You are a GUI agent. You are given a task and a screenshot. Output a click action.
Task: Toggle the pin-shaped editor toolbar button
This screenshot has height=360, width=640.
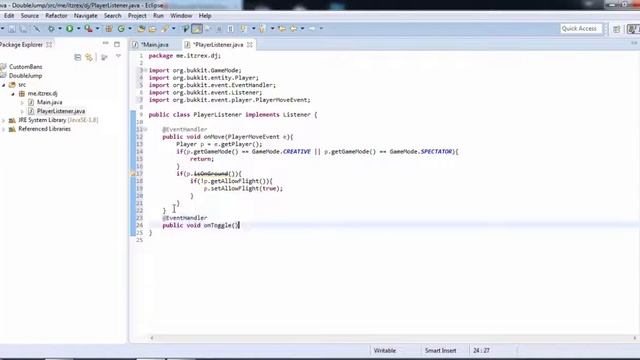[185, 29]
